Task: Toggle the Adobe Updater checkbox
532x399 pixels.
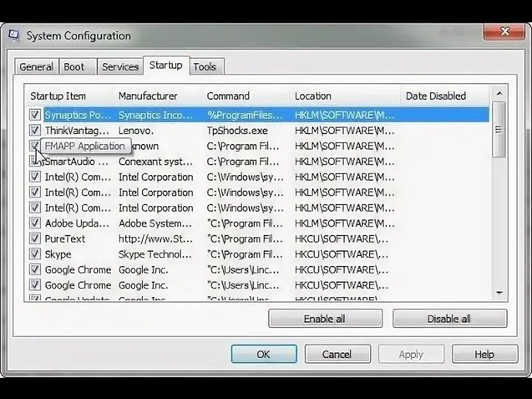Action: pyautogui.click(x=34, y=223)
